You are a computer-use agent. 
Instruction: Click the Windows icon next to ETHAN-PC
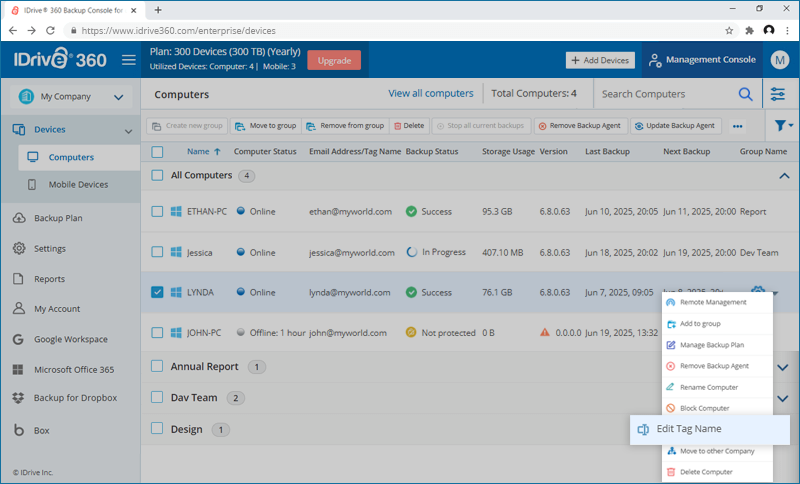176,211
